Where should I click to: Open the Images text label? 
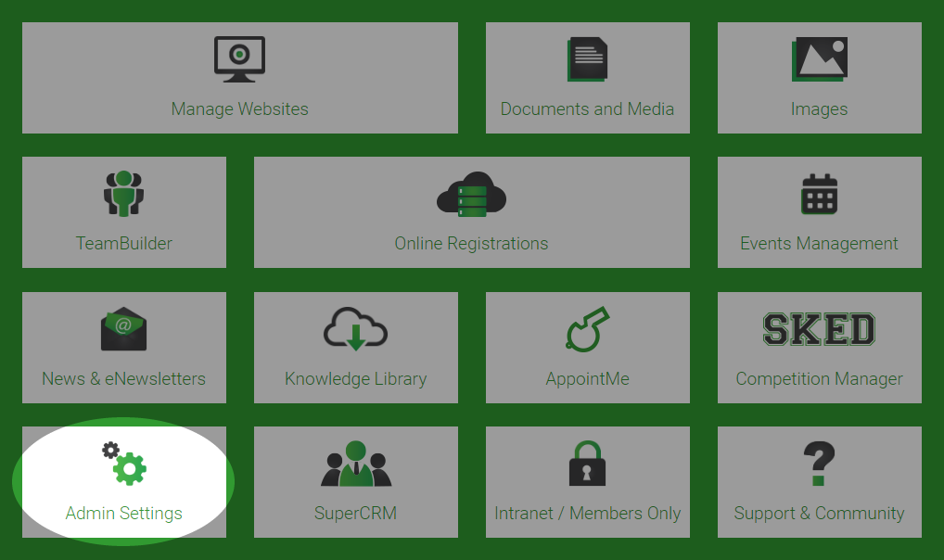[820, 109]
